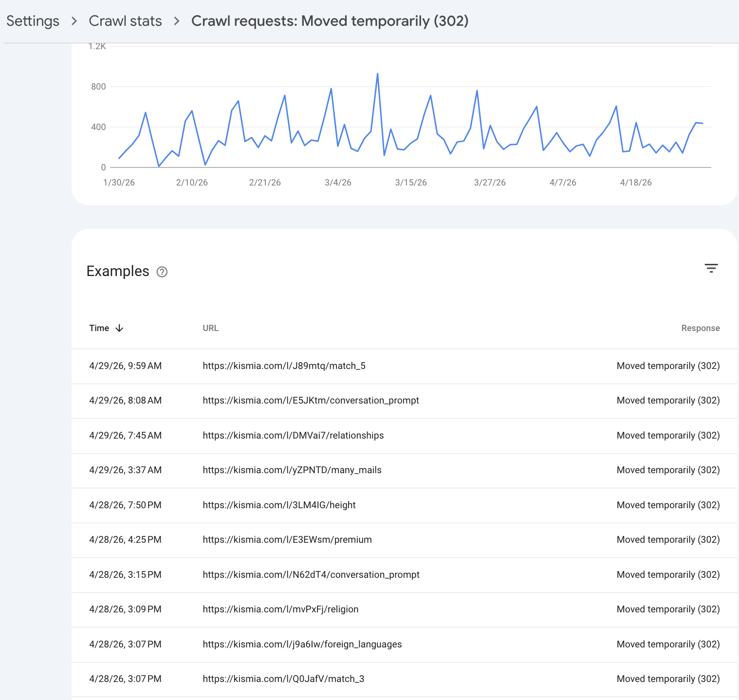This screenshot has height=700, width=739.
Task: Open the relationships URL entry
Action: (x=293, y=436)
